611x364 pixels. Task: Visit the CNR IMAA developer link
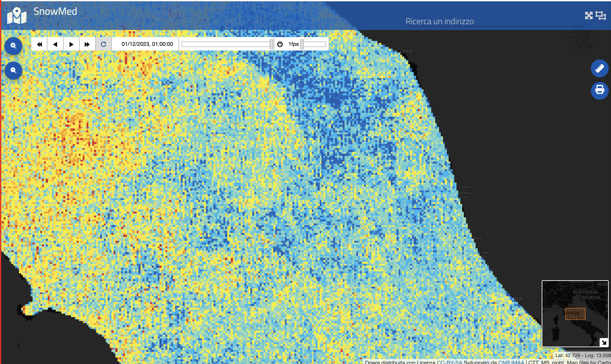click(512, 362)
